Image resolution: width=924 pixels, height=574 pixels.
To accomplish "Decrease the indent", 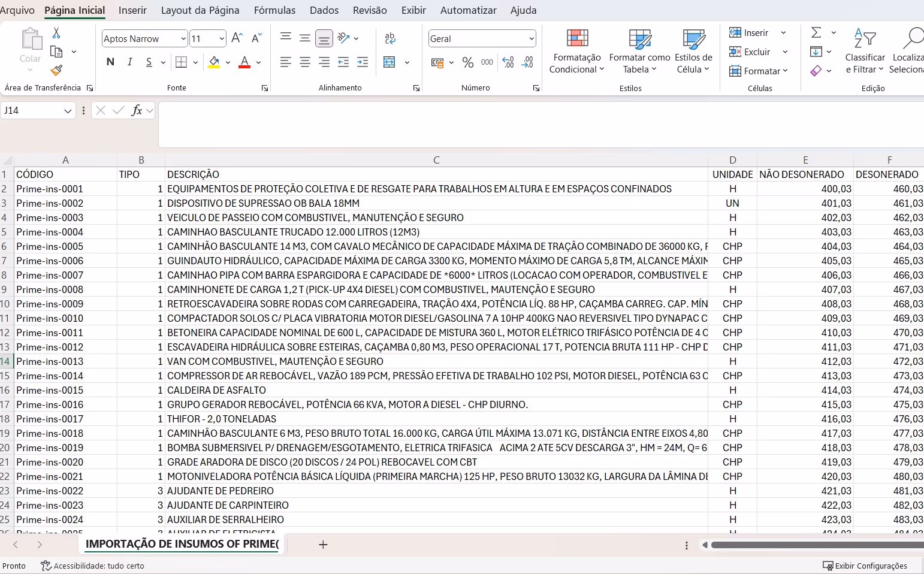I will [343, 62].
